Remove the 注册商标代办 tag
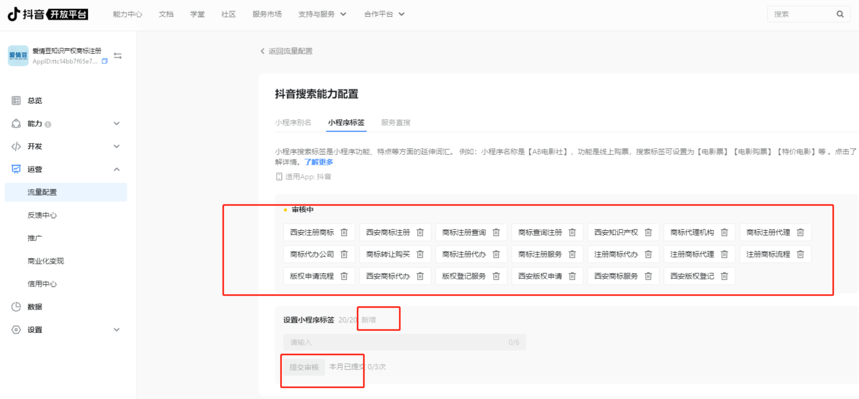The image size is (859, 399). click(648, 254)
